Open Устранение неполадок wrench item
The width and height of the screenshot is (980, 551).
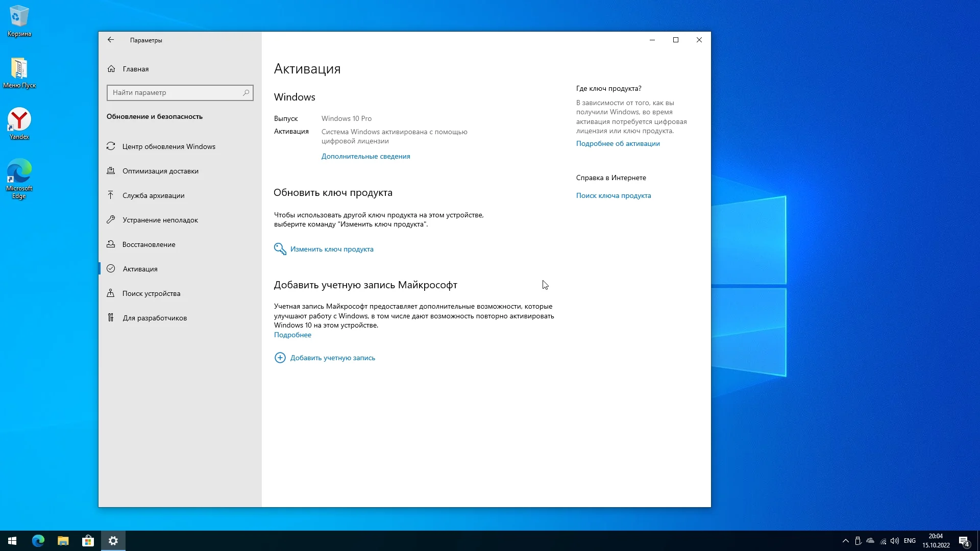click(x=160, y=220)
